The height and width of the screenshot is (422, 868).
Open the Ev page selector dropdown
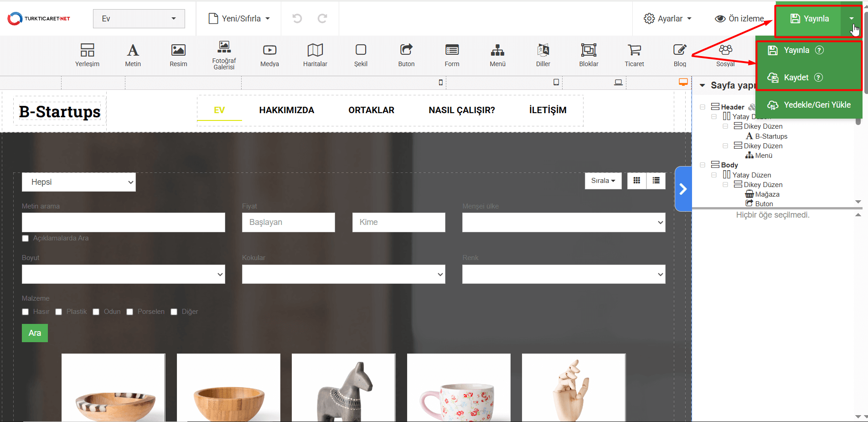(x=139, y=19)
